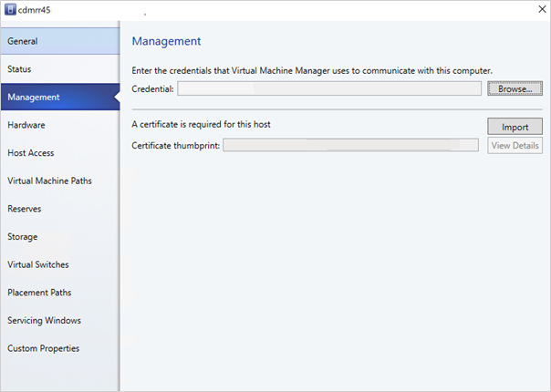Click the 'Credential:' label
Image resolution: width=551 pixels, height=392 pixels.
pos(152,88)
